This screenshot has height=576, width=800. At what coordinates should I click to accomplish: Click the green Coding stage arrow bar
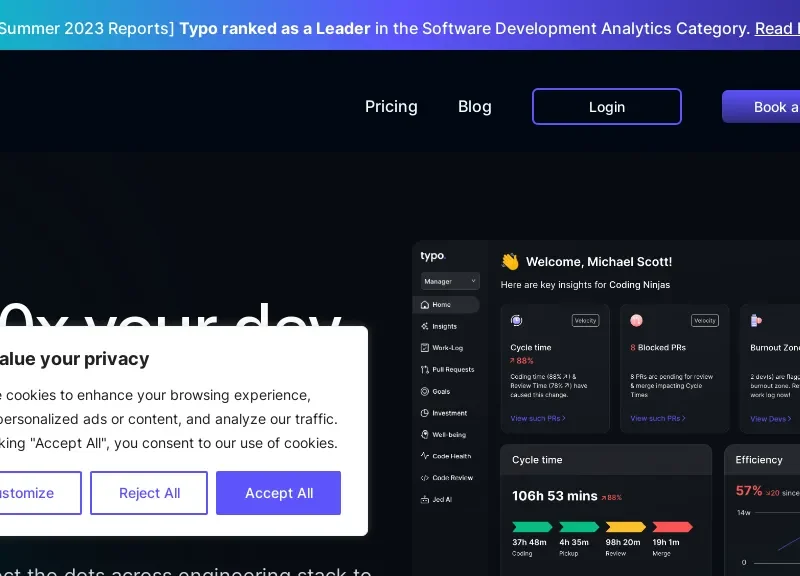(531, 527)
